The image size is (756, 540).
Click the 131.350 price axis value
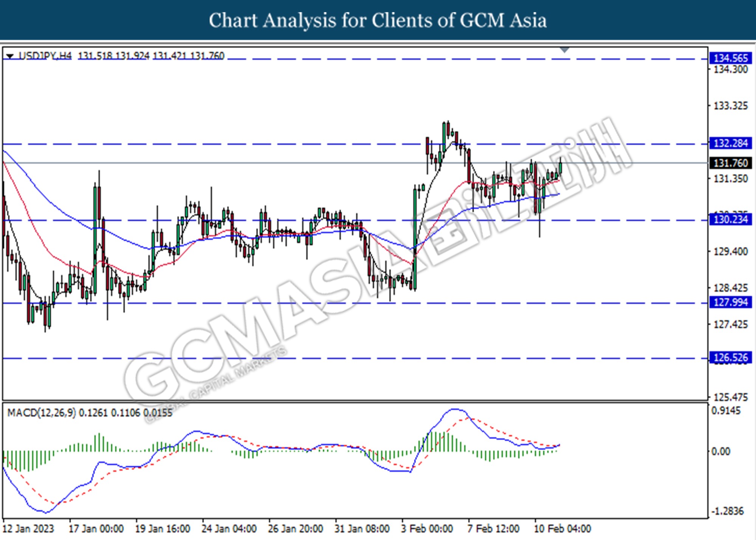point(730,179)
